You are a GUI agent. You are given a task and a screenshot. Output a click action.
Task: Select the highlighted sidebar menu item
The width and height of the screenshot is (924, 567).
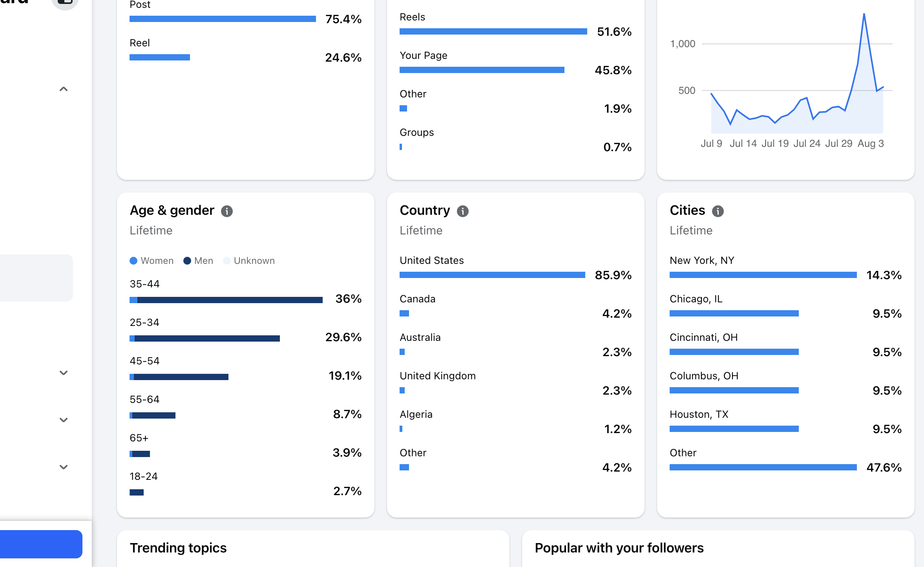[36, 278]
